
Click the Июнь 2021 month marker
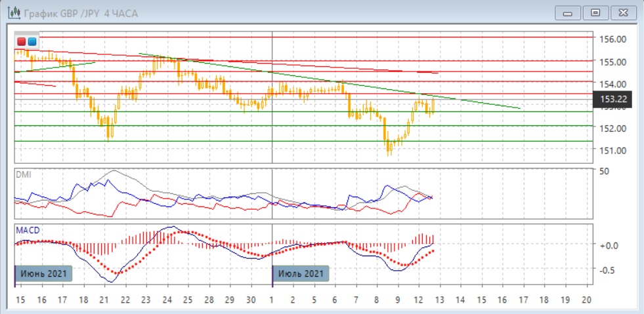[x=43, y=273]
